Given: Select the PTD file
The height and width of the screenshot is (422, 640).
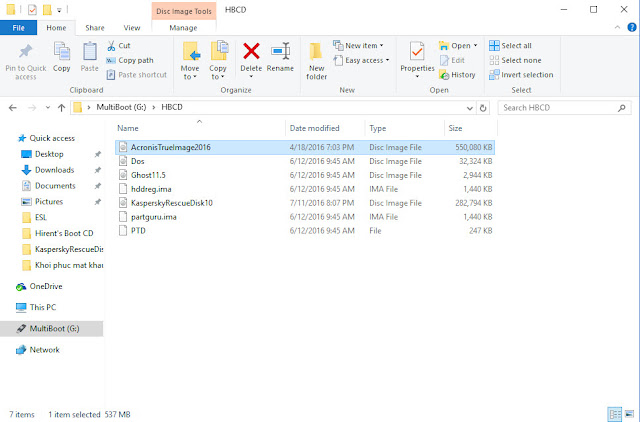Looking at the screenshot, I should point(305,231).
